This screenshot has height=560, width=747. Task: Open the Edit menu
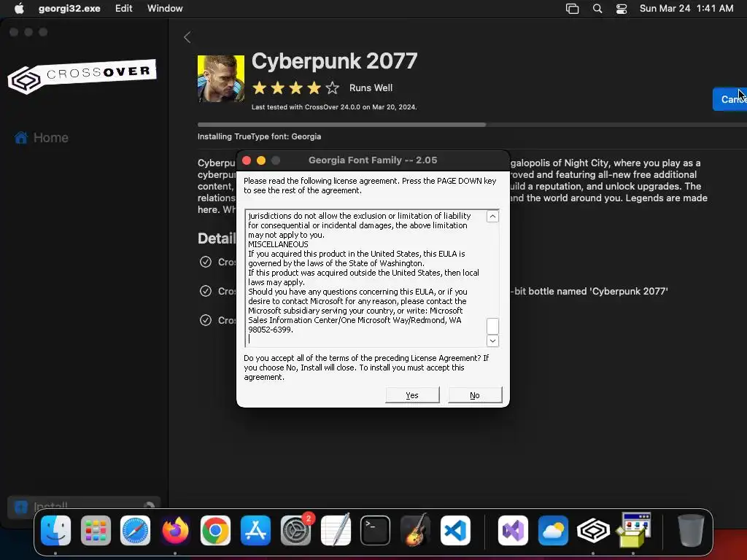tap(124, 8)
